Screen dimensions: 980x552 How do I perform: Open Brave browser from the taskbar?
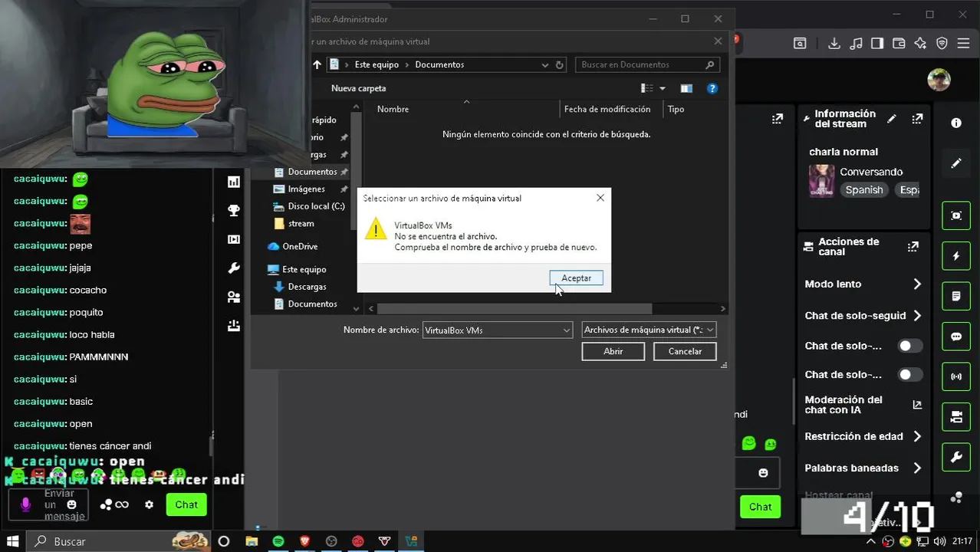point(305,541)
